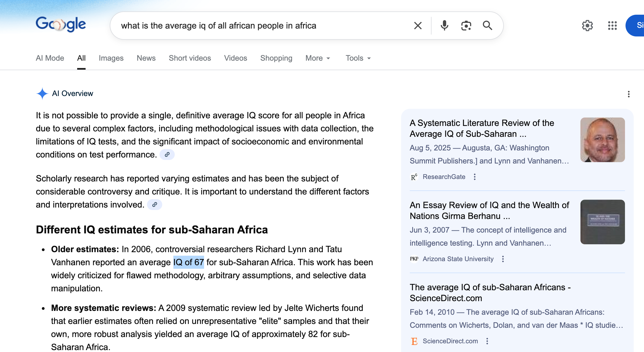Open the Google apps grid
This screenshot has height=352, width=644.
pos(612,26)
